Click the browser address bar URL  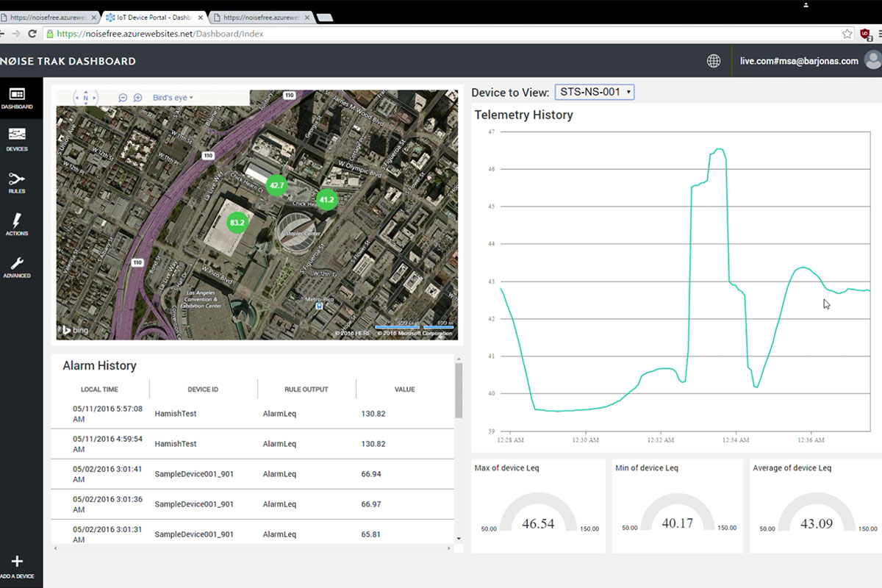click(x=159, y=34)
